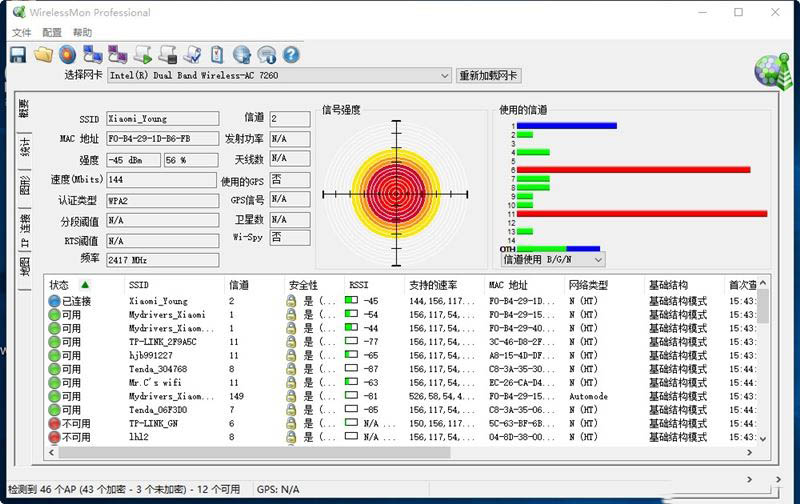Click the 频率 field showing 2417 MHz
The width and height of the screenshot is (800, 504).
(163, 260)
